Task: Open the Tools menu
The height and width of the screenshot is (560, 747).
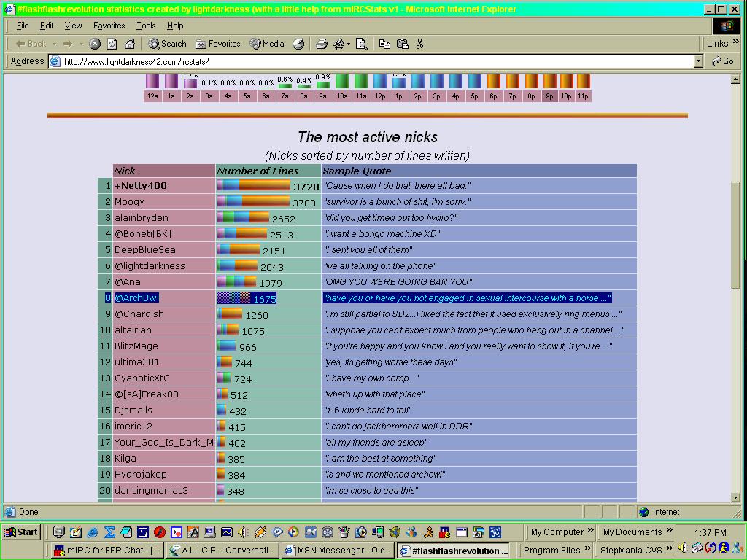Action: point(146,26)
